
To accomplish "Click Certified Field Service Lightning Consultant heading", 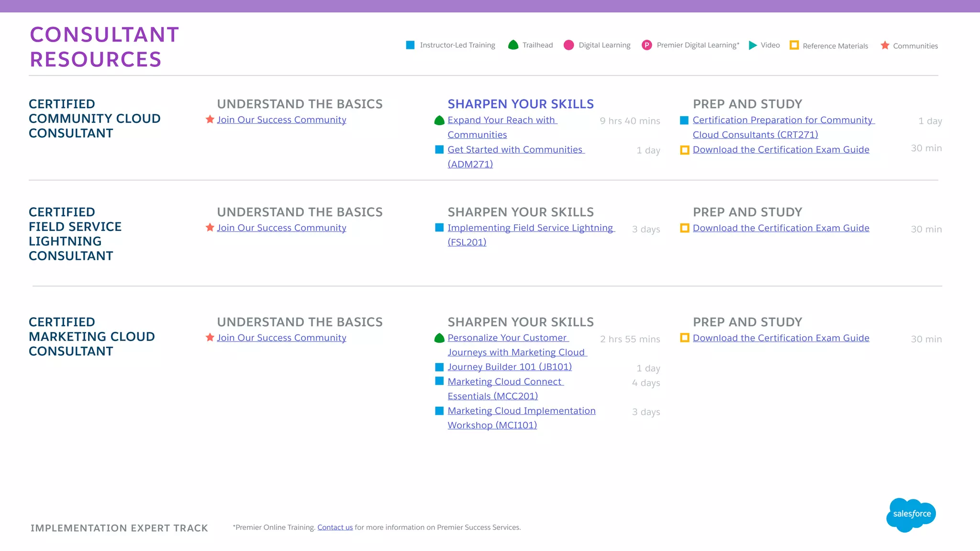I will pos(75,234).
